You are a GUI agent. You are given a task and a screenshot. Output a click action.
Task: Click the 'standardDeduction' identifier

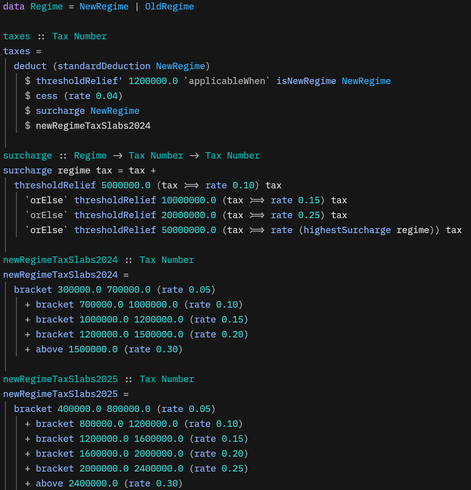[x=104, y=66]
